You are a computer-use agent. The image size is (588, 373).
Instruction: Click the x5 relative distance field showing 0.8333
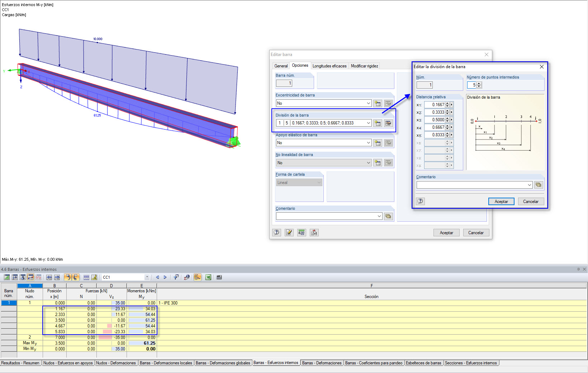pyautogui.click(x=435, y=135)
